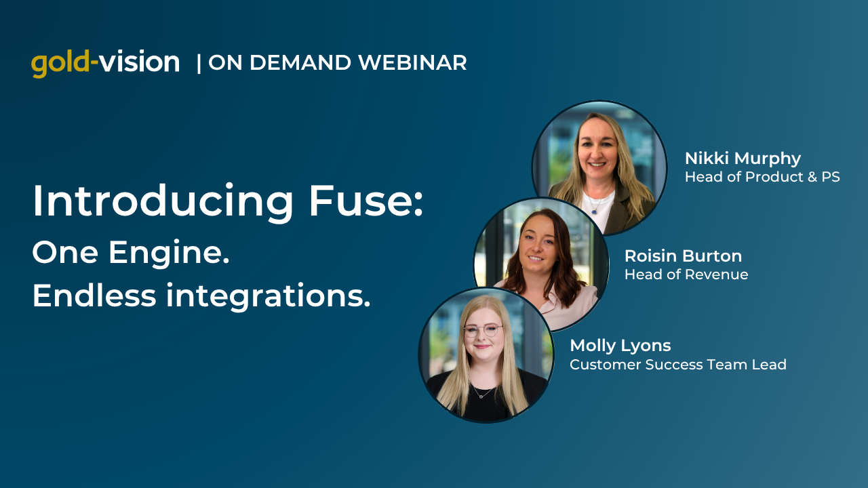
Task: Open the circular photo beside Molly Lyons
Action: [x=486, y=355]
